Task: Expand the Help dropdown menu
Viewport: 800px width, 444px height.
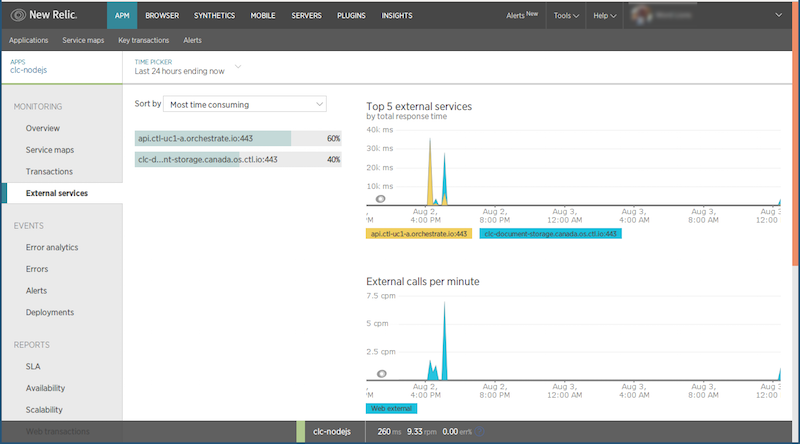Action: click(605, 15)
